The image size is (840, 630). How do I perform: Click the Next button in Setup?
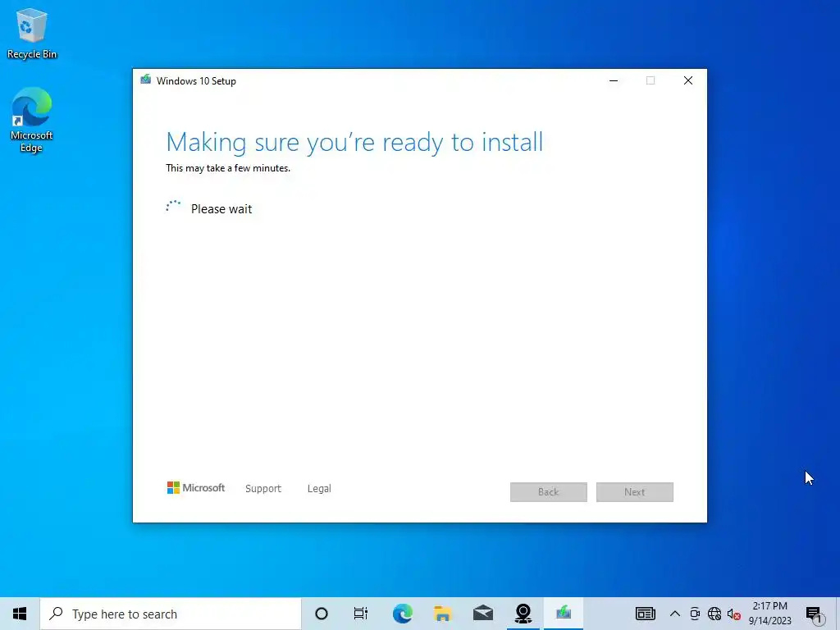pos(635,492)
